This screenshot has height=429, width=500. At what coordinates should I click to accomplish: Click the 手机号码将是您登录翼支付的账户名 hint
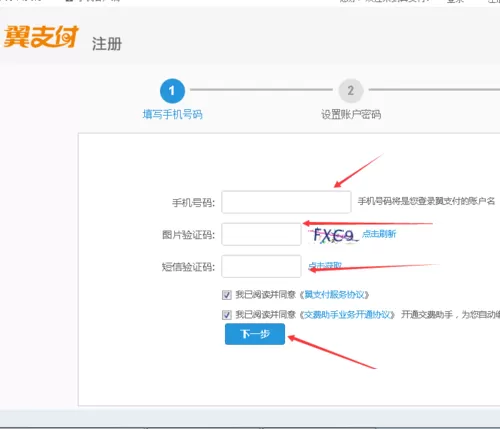click(426, 201)
